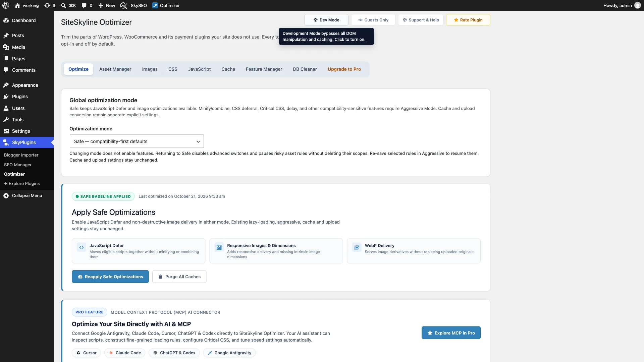644x362 pixels.
Task: Click Explore MCP in Pro button
Action: click(x=451, y=333)
